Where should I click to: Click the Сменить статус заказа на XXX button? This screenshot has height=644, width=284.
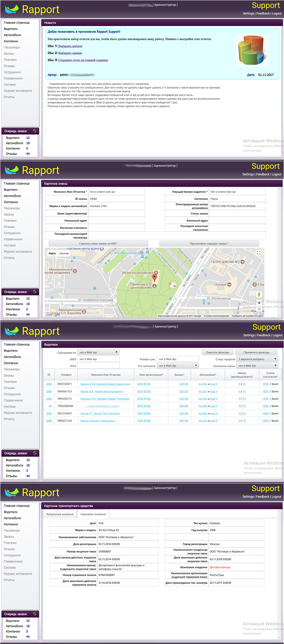98,243
